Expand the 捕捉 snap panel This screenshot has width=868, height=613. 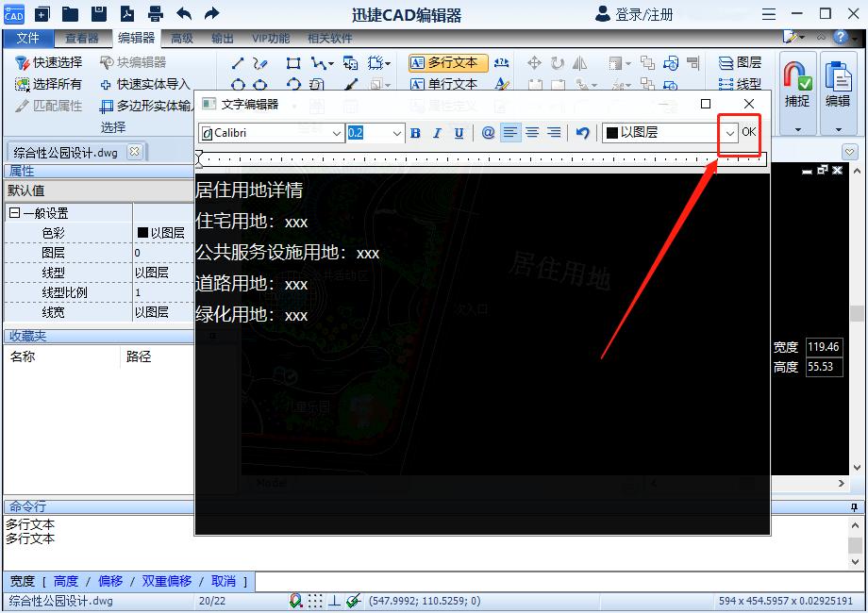[797, 129]
